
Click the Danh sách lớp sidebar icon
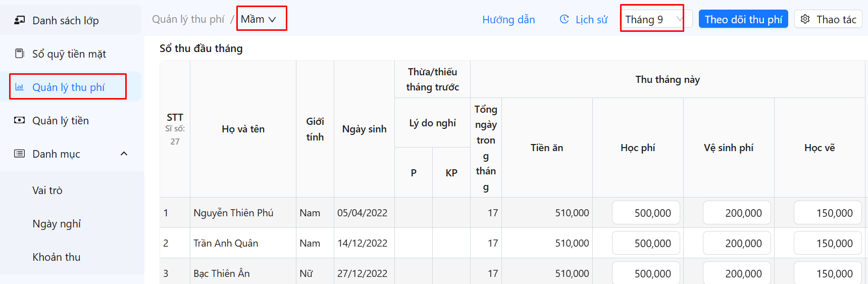[20, 20]
